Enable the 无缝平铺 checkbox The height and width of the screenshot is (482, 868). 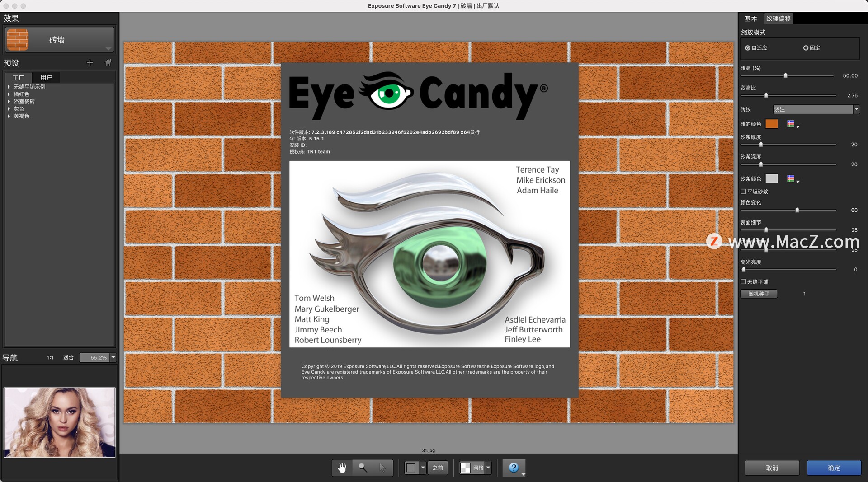743,281
